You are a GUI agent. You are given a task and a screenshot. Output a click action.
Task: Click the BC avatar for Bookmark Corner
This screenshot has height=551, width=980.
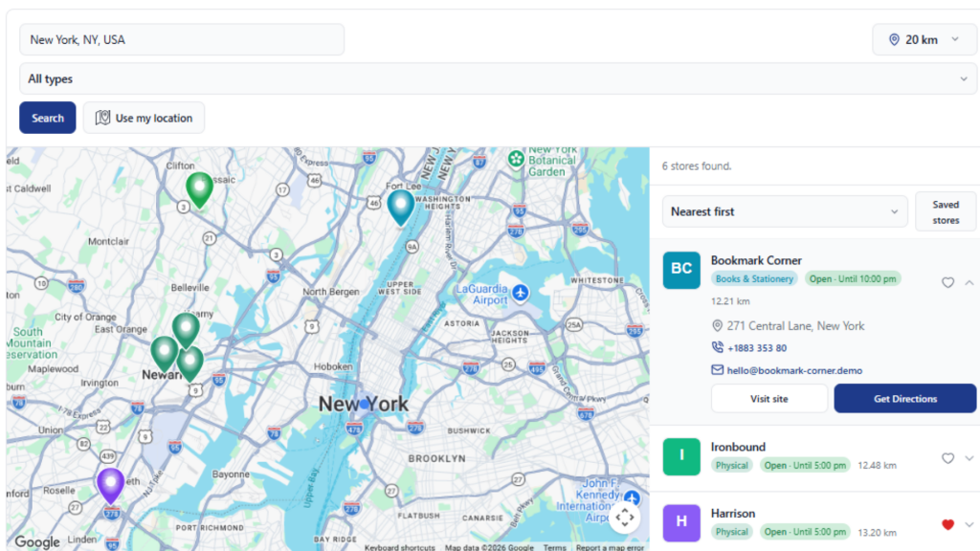tap(681, 270)
